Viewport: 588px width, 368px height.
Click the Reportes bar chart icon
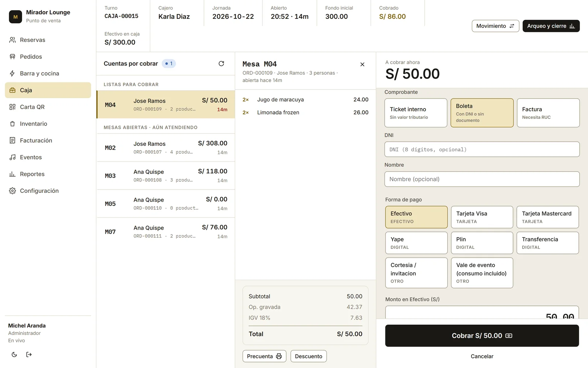pos(12,174)
